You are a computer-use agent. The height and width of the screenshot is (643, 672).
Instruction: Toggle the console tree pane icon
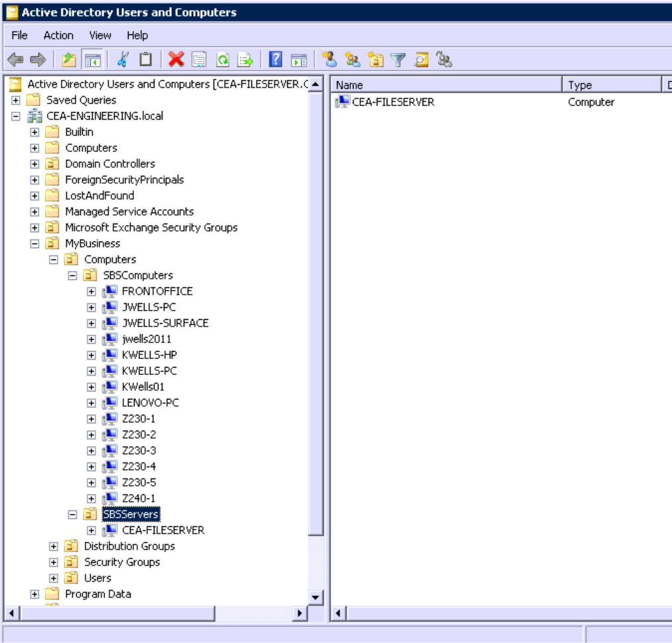click(x=93, y=60)
